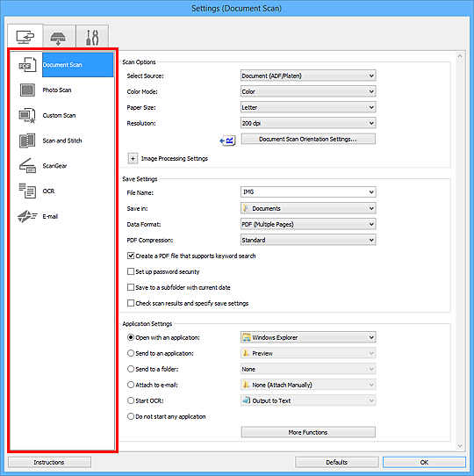This screenshot has width=474, height=476.
Task: Open the PDF Compression dropdown
Action: pyautogui.click(x=308, y=240)
